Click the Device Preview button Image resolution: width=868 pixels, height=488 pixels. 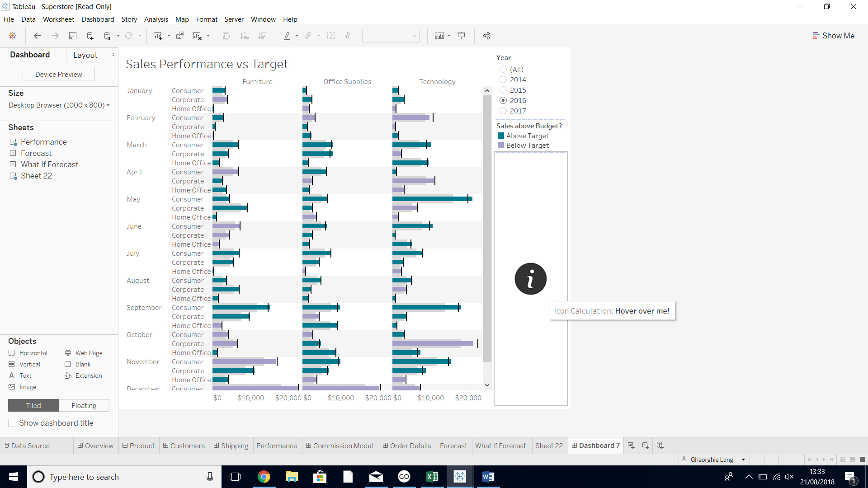pyautogui.click(x=58, y=74)
